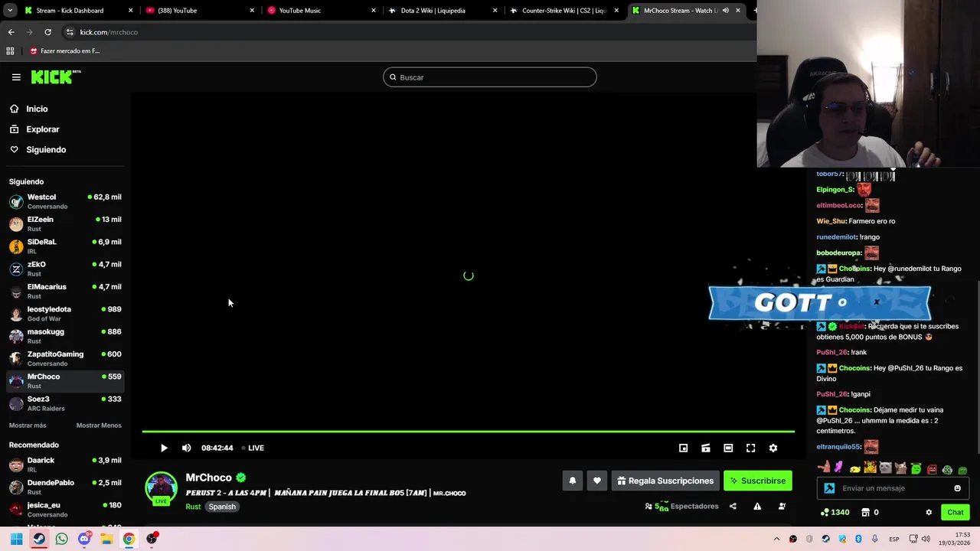Viewport: 980px width, 551px height.
Task: Go back in browser history
Action: pyautogui.click(x=11, y=32)
